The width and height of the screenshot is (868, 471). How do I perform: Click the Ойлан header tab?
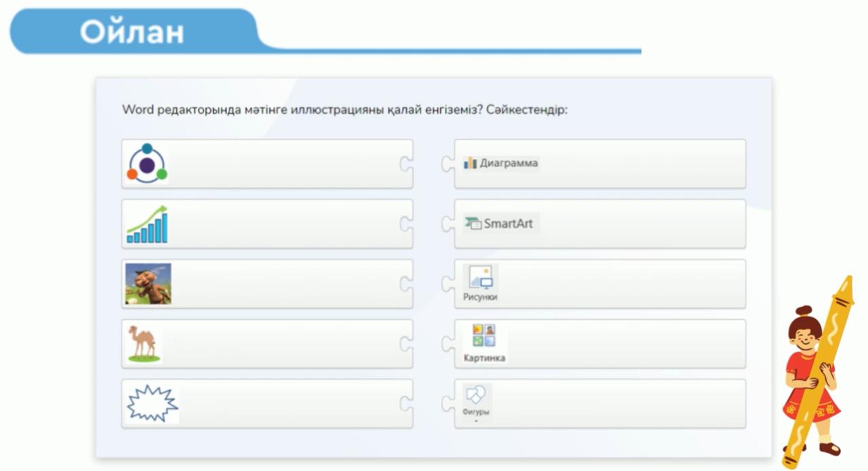click(132, 32)
